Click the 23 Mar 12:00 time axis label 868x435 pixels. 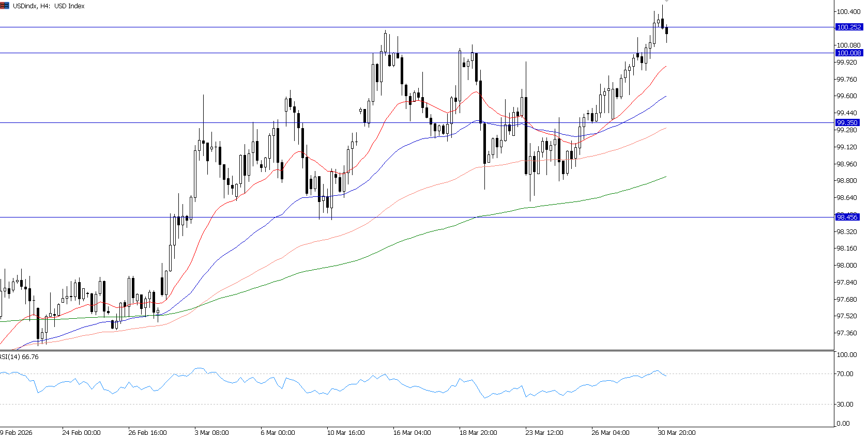(544, 432)
